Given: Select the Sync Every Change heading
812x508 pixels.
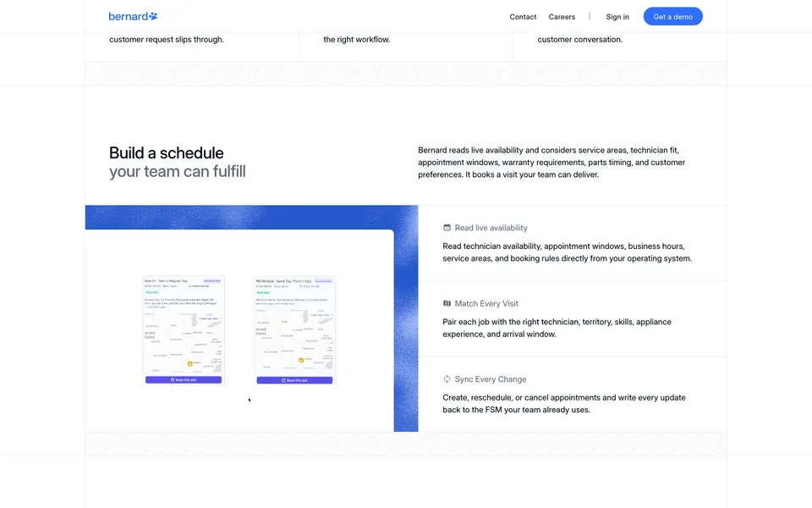Looking at the screenshot, I should [491, 379].
